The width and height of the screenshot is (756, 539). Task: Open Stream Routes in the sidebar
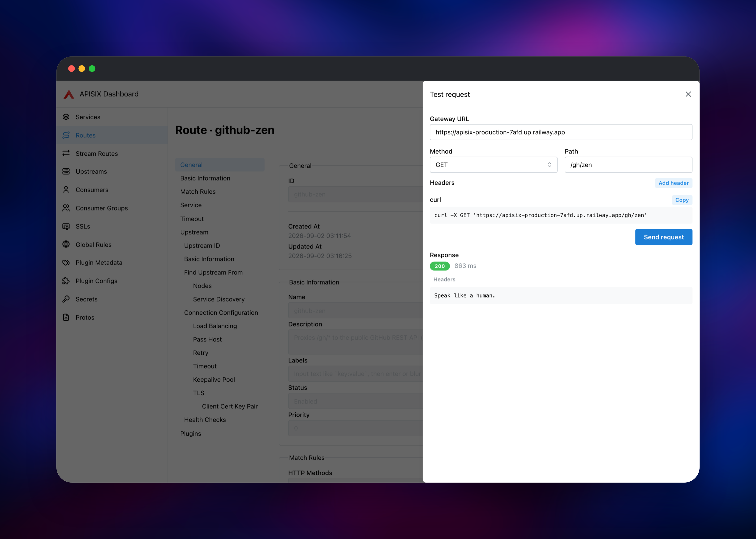coord(112,153)
